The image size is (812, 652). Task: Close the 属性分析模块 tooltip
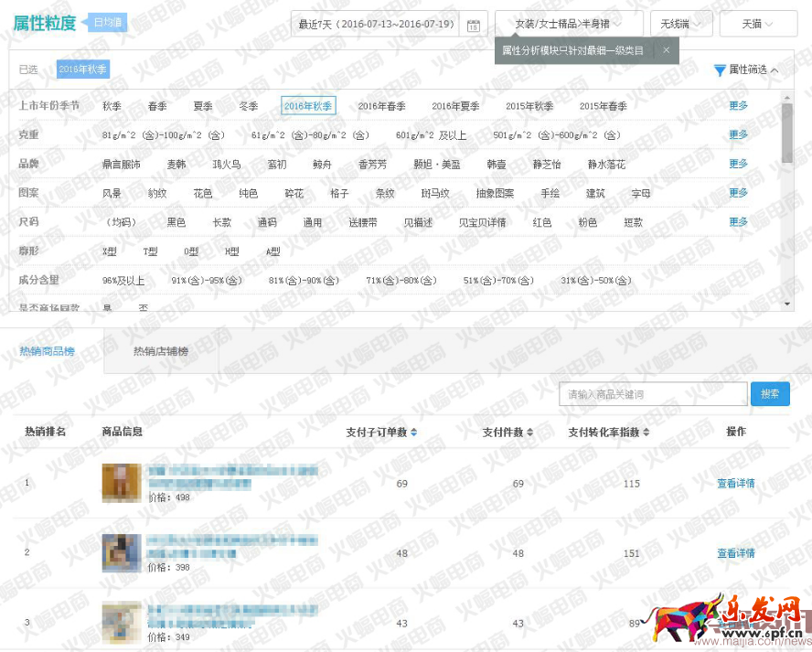click(x=666, y=49)
